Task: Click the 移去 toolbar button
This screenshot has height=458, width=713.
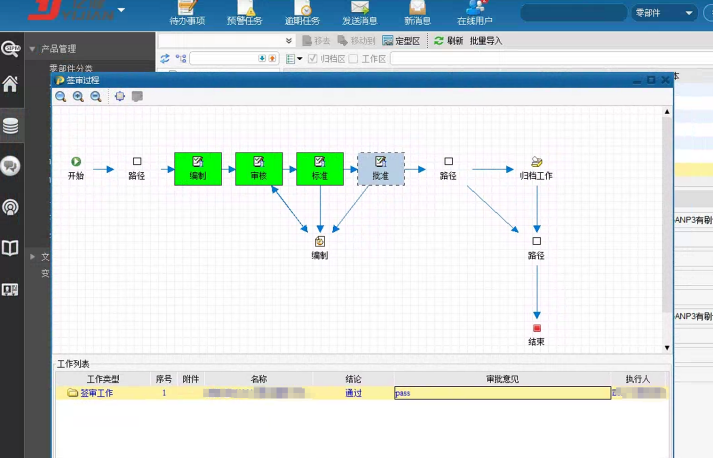Action: point(316,40)
